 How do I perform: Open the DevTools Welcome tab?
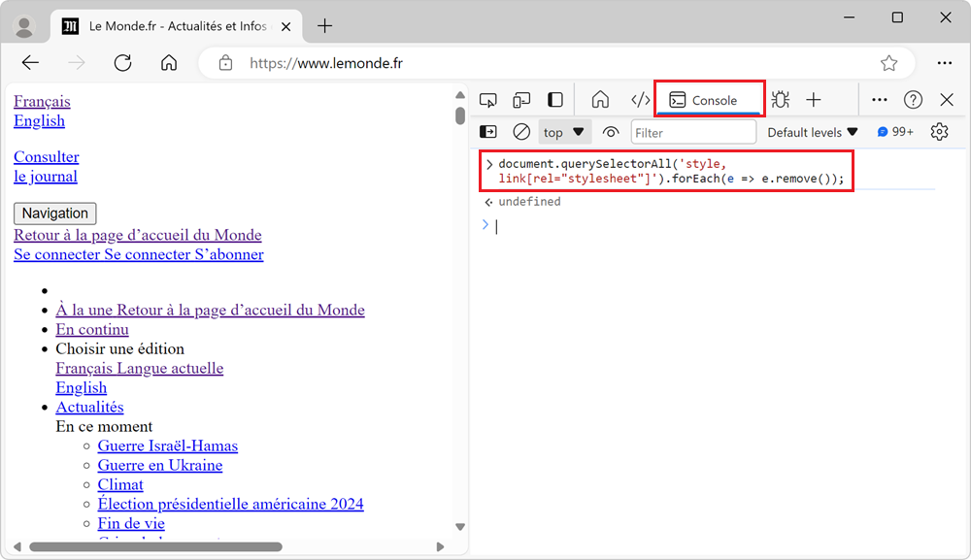pyautogui.click(x=600, y=100)
